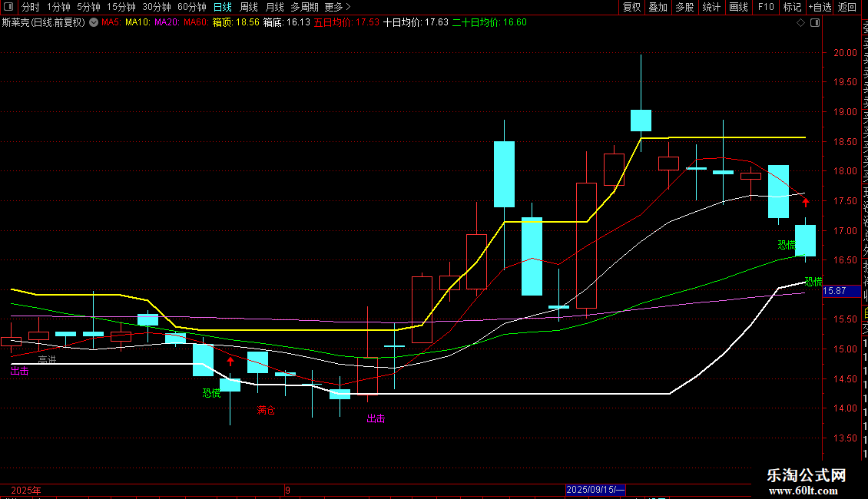Click the red up arrow near 14.75
Viewport: 868px width, 499px height.
(x=230, y=362)
